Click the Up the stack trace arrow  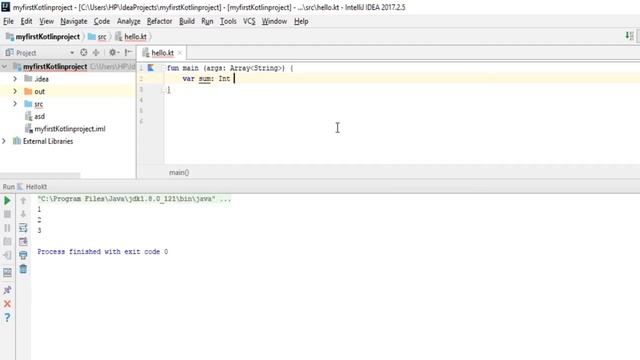pos(23,200)
